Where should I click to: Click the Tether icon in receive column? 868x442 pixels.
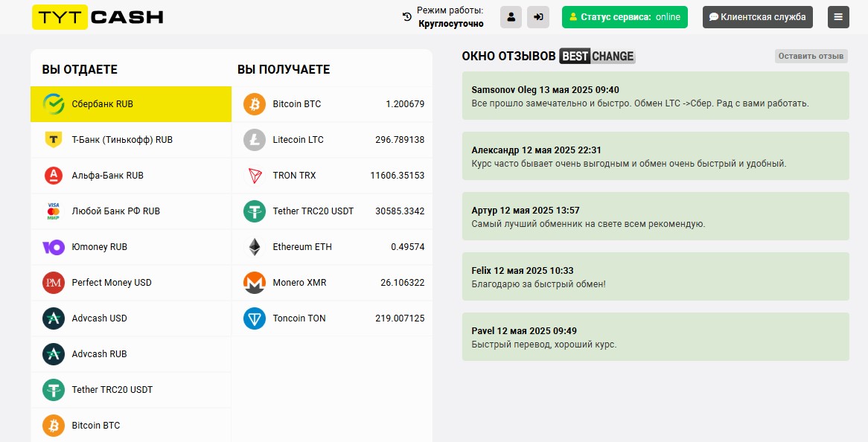pyautogui.click(x=255, y=211)
